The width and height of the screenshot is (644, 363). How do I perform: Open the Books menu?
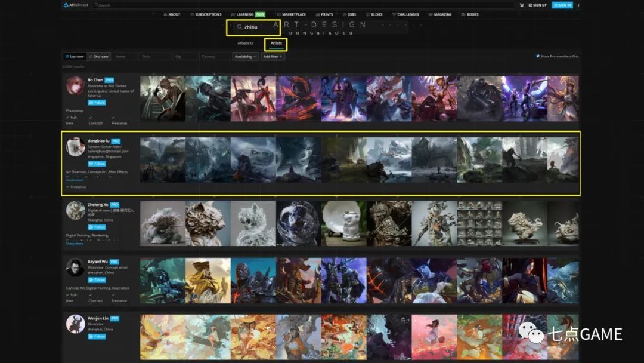coord(470,14)
